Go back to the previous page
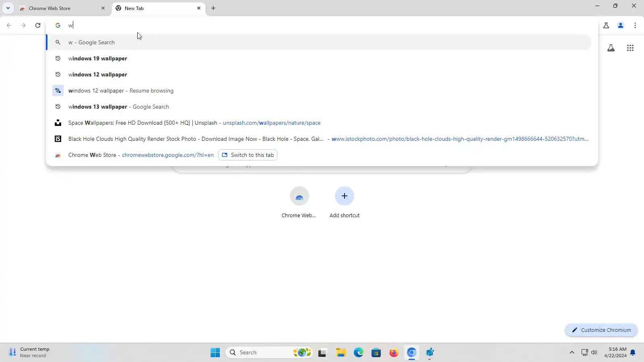The height and width of the screenshot is (362, 644). tap(9, 25)
